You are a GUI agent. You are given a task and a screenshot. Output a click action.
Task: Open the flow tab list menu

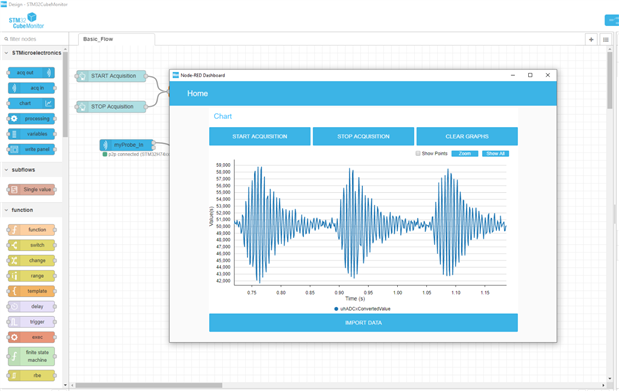click(x=605, y=39)
